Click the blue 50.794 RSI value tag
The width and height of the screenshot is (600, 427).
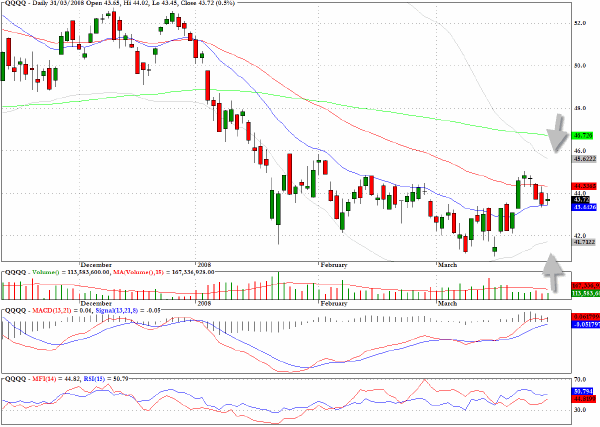pos(583,391)
